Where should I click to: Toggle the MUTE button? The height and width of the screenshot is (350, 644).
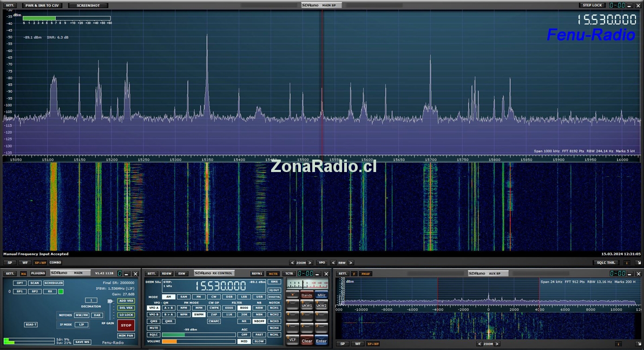(154, 328)
